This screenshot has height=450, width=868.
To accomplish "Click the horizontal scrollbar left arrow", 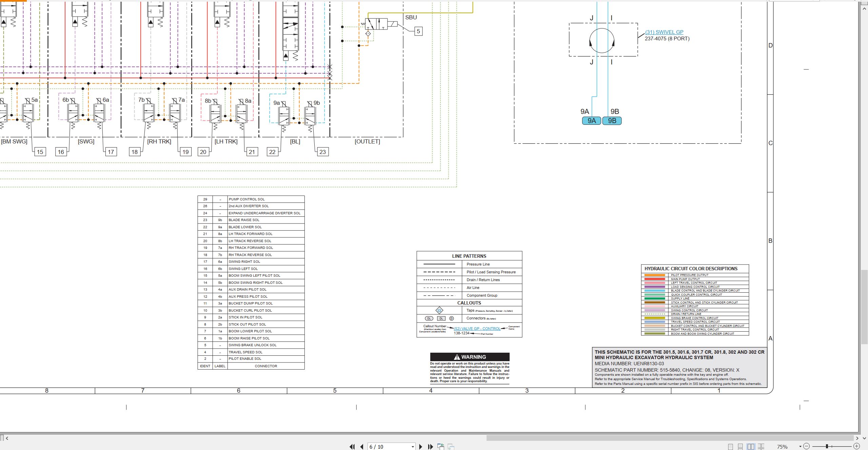I will point(7,438).
